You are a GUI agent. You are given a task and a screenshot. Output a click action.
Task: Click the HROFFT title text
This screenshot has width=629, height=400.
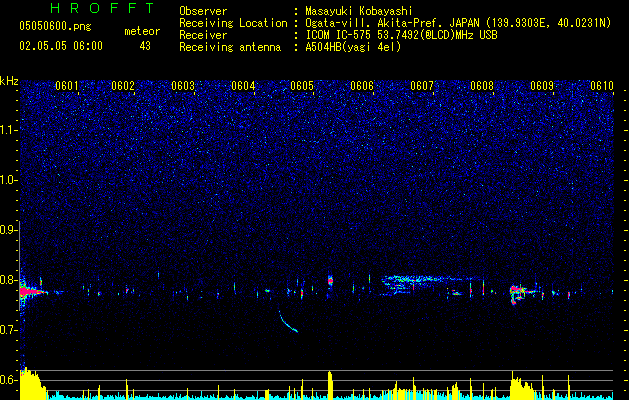click(x=103, y=8)
